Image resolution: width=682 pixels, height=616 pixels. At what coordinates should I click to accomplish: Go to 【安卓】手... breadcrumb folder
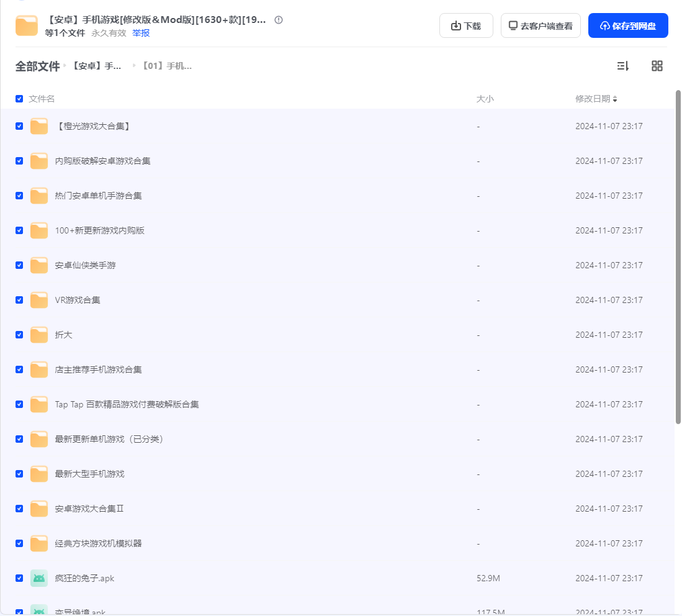[96, 66]
